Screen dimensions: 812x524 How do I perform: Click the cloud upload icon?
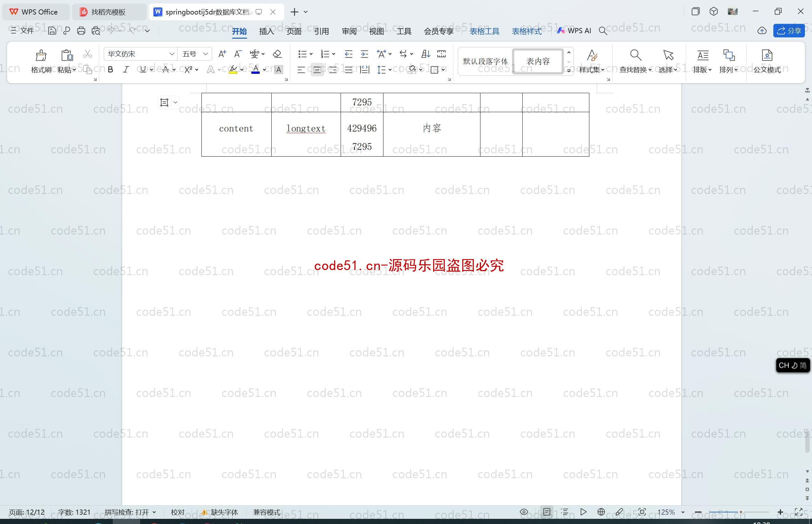[762, 31]
